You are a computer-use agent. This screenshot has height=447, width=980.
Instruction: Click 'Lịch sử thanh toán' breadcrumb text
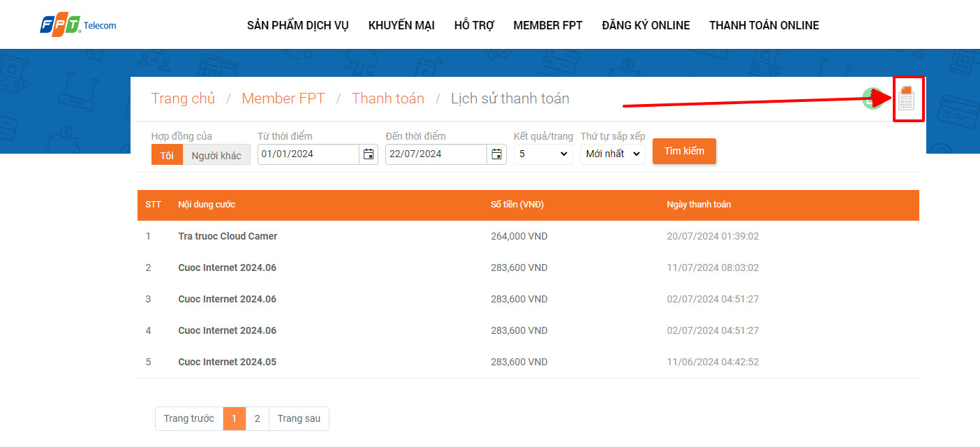pyautogui.click(x=510, y=98)
